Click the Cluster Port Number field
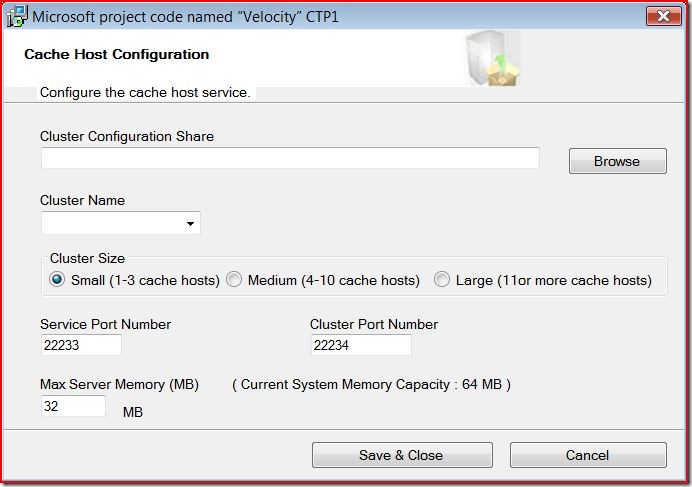 coord(361,345)
